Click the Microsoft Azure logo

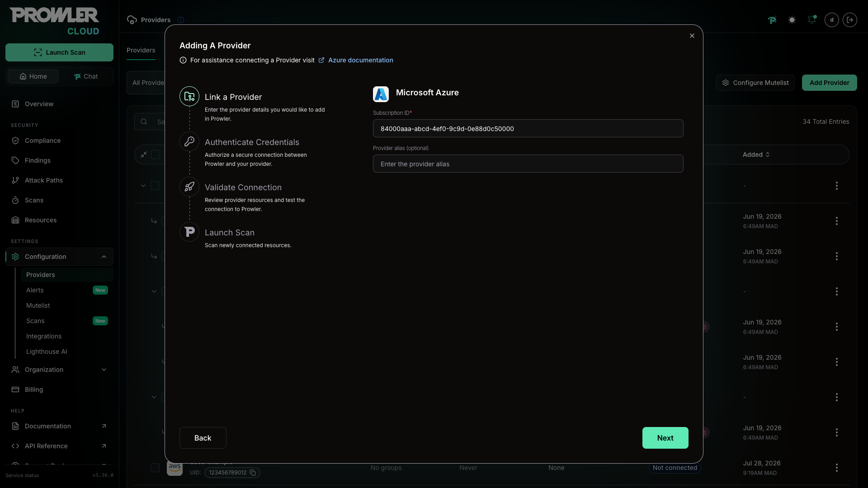click(x=381, y=94)
